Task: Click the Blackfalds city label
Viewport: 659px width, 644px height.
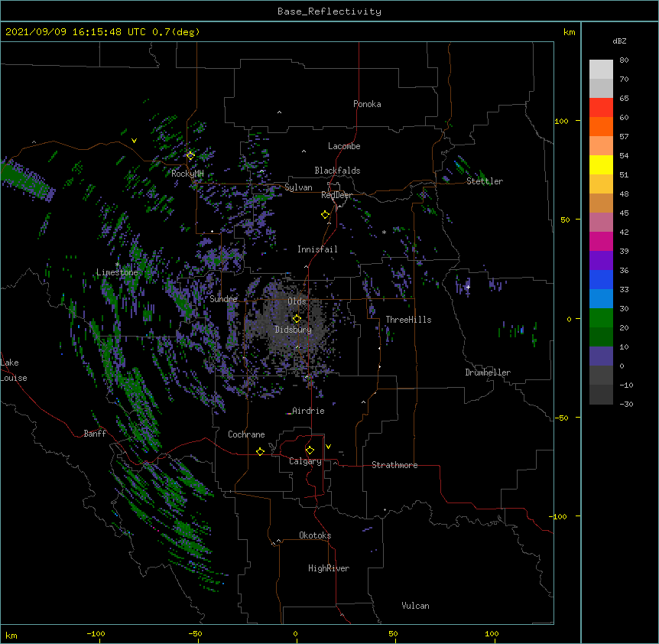Action: coord(337,171)
